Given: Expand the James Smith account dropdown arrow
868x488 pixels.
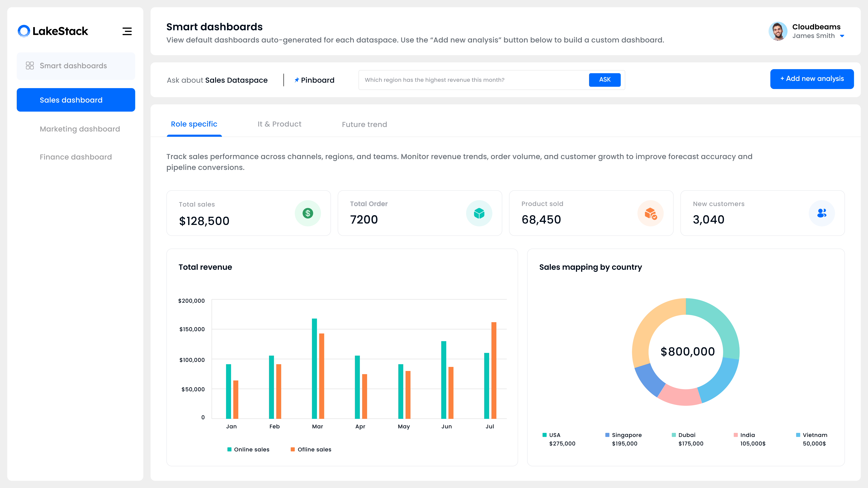Looking at the screenshot, I should (x=842, y=36).
